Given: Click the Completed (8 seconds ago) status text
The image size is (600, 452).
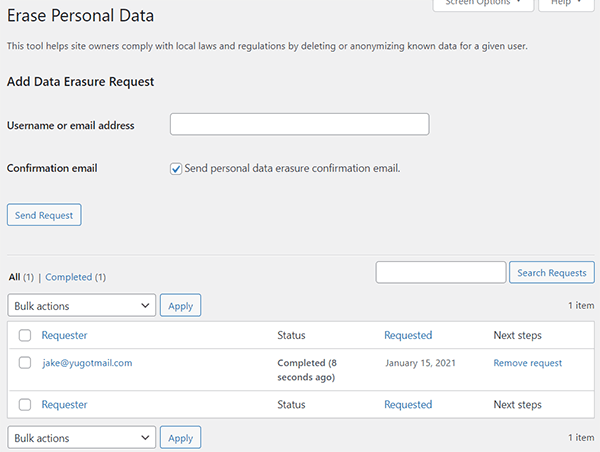Looking at the screenshot, I should coord(307,370).
